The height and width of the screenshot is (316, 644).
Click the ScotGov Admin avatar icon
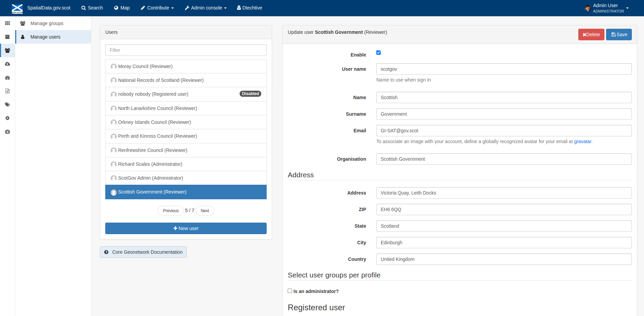(x=114, y=178)
